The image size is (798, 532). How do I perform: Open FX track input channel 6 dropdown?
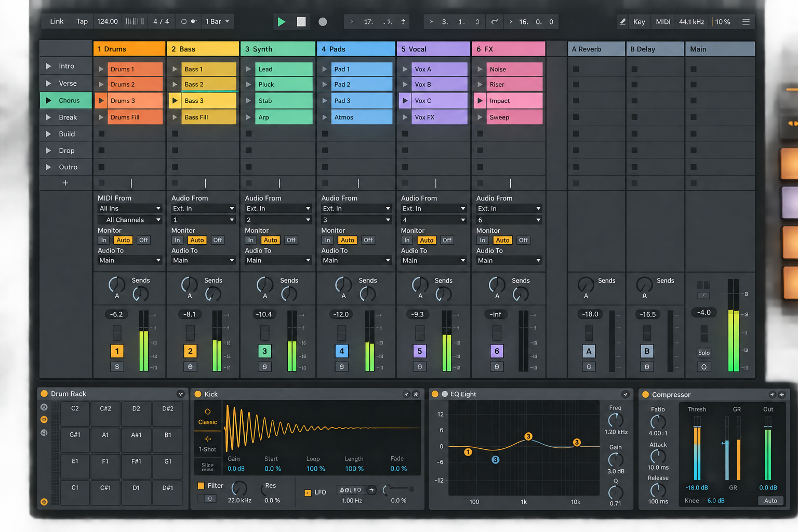(x=509, y=220)
